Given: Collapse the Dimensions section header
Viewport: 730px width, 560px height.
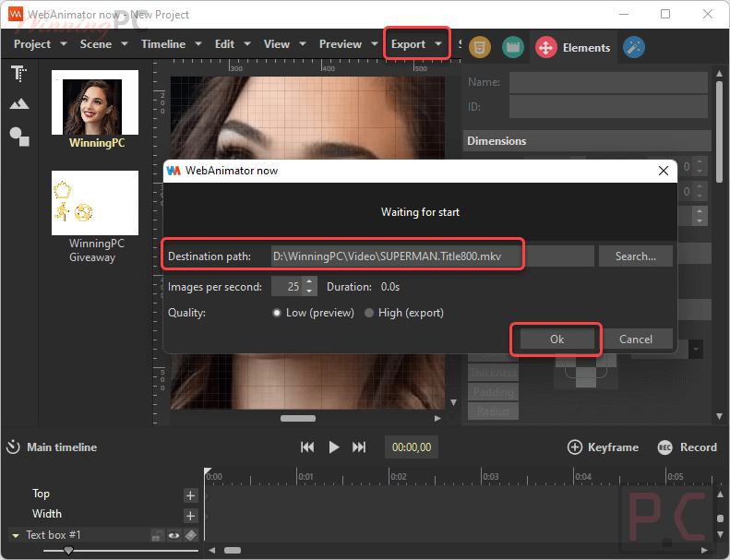Looking at the screenshot, I should tap(587, 141).
